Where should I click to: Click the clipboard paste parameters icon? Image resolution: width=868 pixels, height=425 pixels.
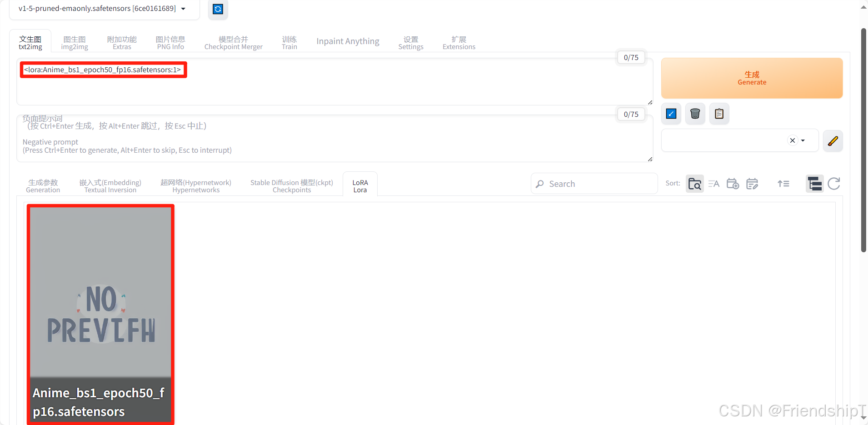[x=718, y=114]
